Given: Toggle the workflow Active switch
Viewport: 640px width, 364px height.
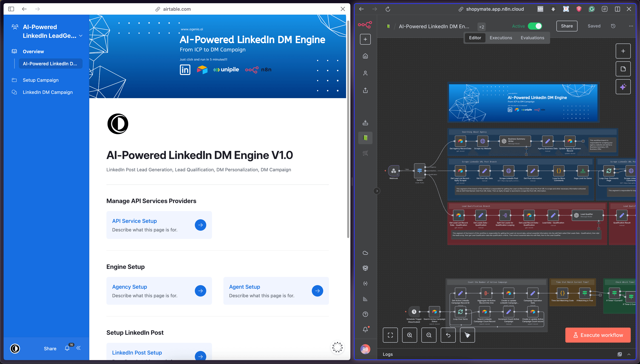Looking at the screenshot, I should 535,26.
